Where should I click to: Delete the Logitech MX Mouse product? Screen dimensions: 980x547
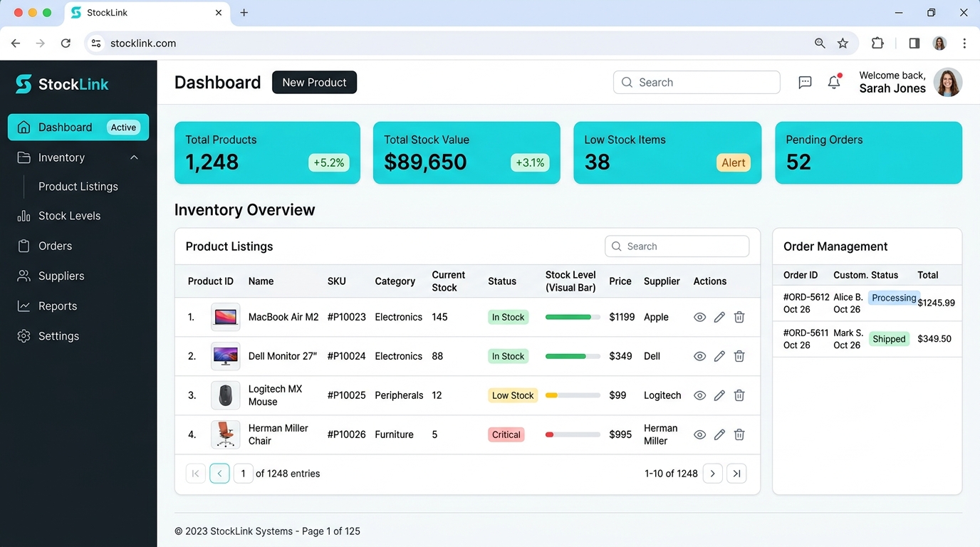click(x=739, y=395)
